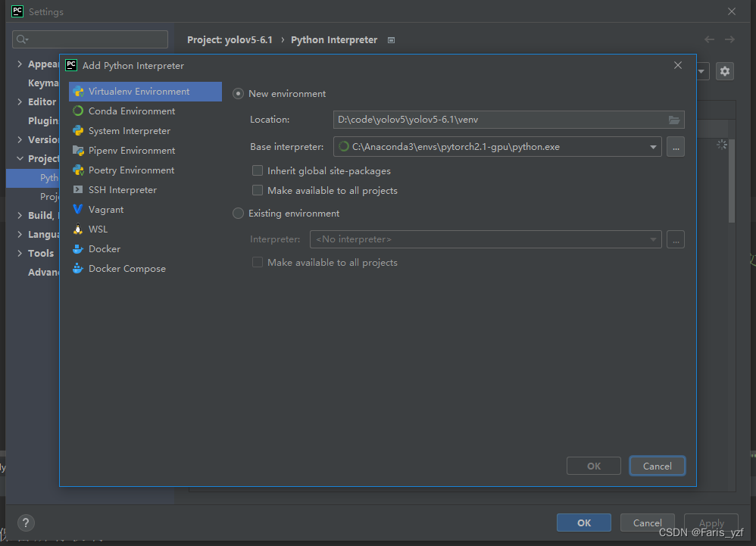Click the Poetry Environment icon
Image resolution: width=756 pixels, height=546 pixels.
coord(78,170)
